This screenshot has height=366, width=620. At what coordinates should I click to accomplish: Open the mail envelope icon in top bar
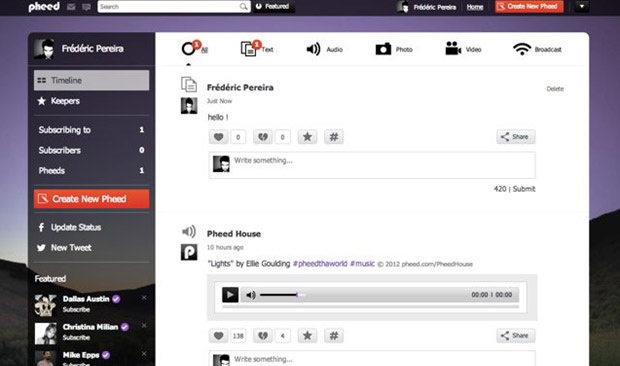click(x=71, y=7)
